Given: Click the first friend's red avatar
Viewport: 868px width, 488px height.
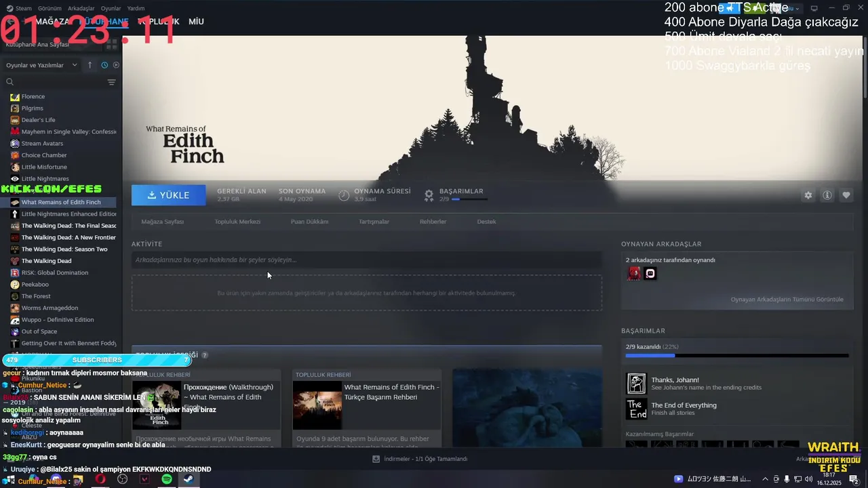Looking at the screenshot, I should pyautogui.click(x=633, y=274).
